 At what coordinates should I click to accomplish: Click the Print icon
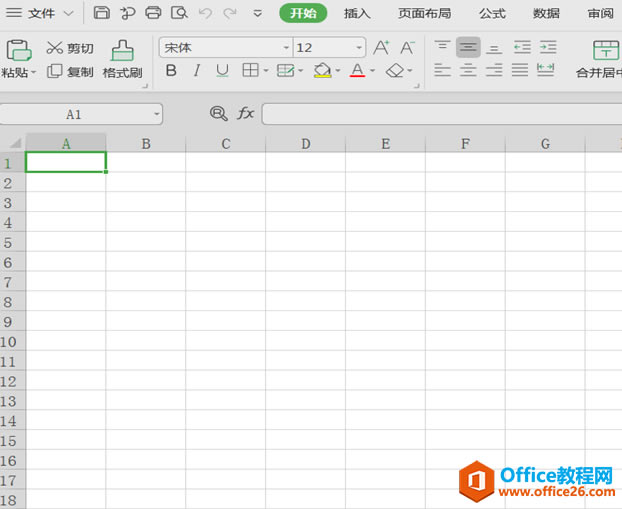153,13
